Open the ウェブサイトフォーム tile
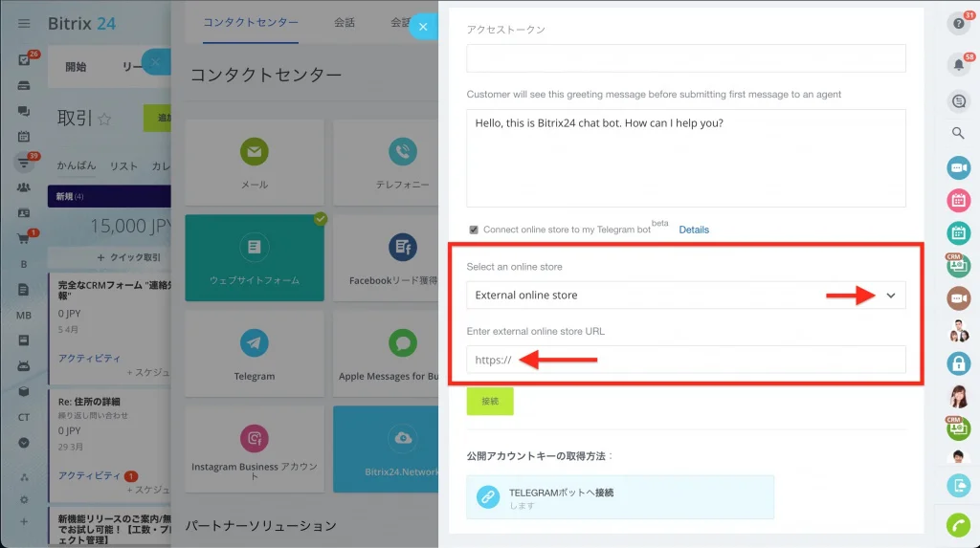Viewport: 980px width, 548px height. [255, 258]
